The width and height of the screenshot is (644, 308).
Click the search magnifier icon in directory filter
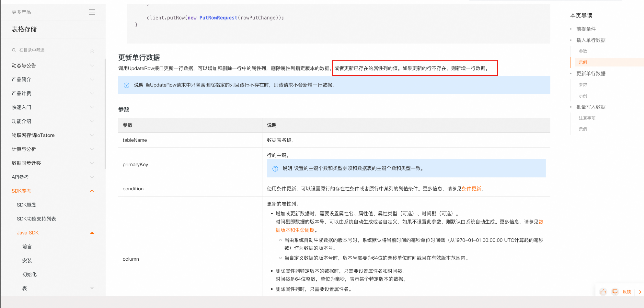click(x=14, y=50)
